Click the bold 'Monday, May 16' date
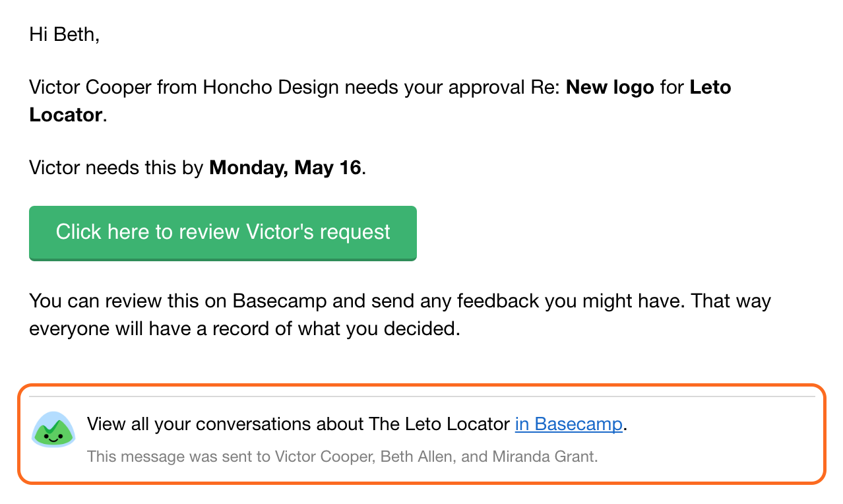Image resolution: width=843 pixels, height=504 pixels. click(x=285, y=168)
